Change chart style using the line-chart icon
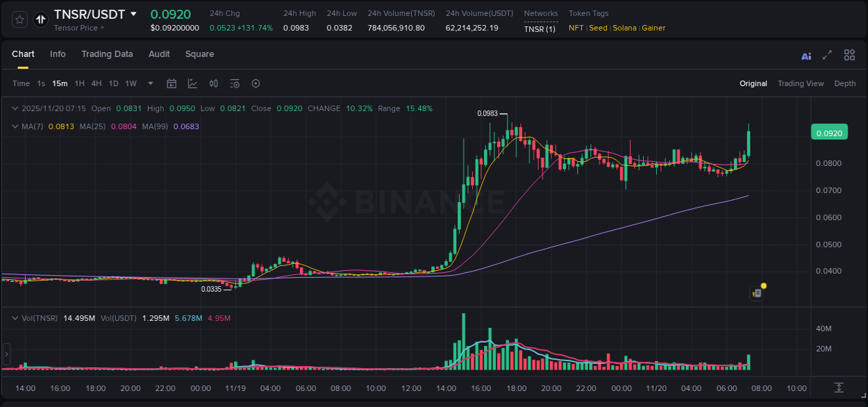868x407 pixels. (x=192, y=83)
